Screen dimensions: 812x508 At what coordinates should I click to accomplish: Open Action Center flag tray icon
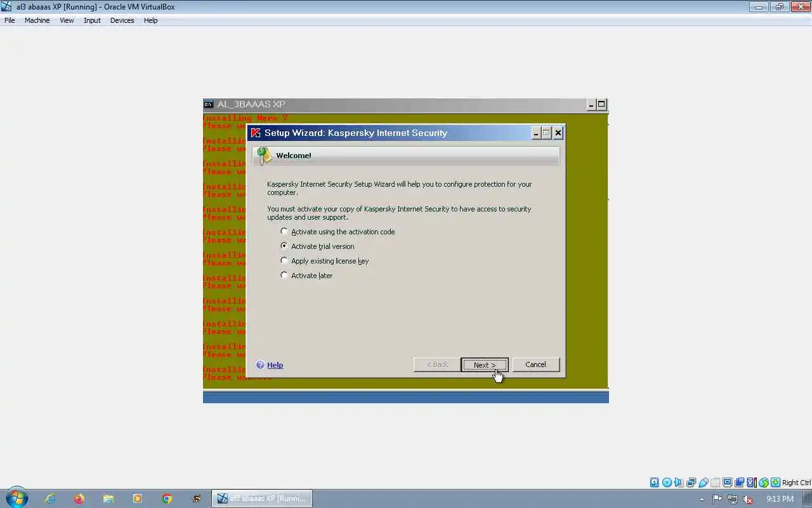717,499
